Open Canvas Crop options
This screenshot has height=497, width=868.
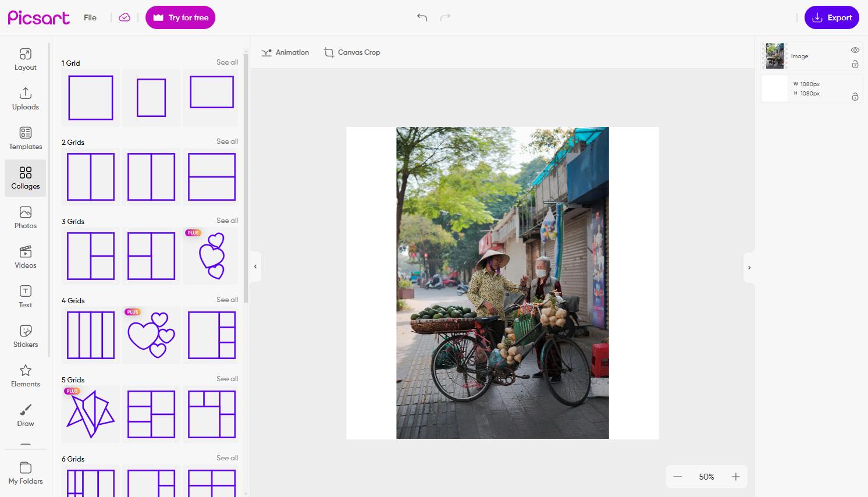[x=352, y=52]
